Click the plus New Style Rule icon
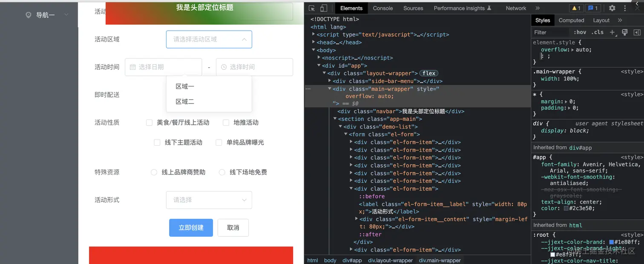The image size is (644, 264). point(612,32)
